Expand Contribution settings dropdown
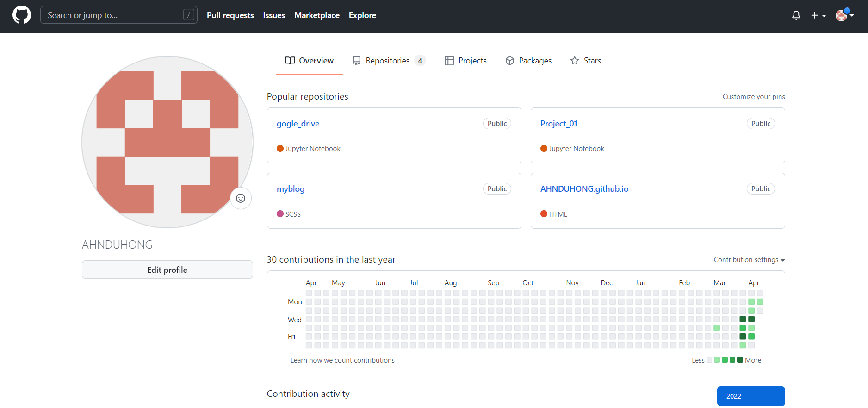The height and width of the screenshot is (408, 868). coord(749,260)
